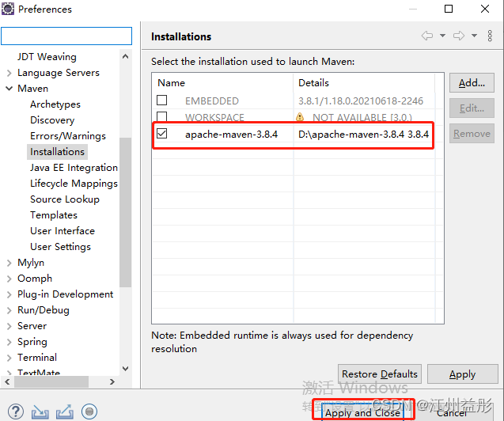Click the Apply button
The image size is (504, 421).
click(463, 374)
